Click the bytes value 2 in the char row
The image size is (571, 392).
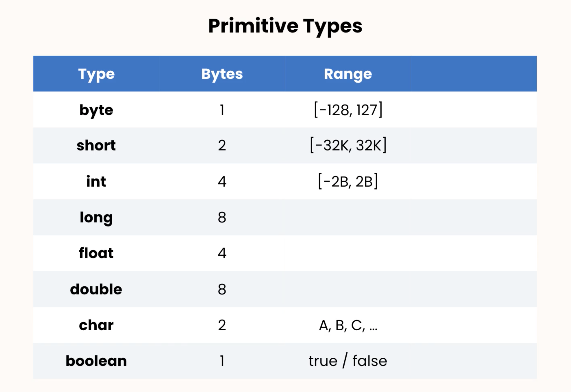[222, 325]
